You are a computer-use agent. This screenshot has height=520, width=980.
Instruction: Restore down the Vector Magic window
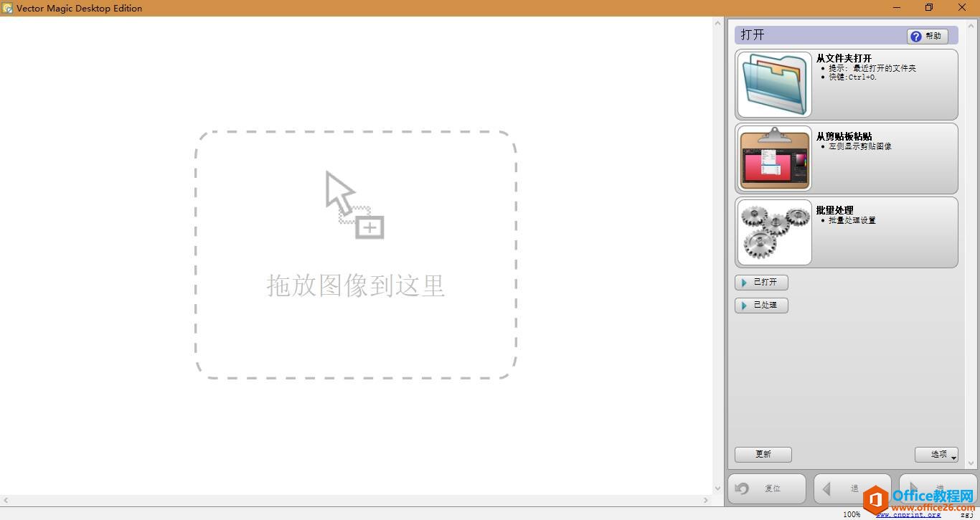click(929, 8)
